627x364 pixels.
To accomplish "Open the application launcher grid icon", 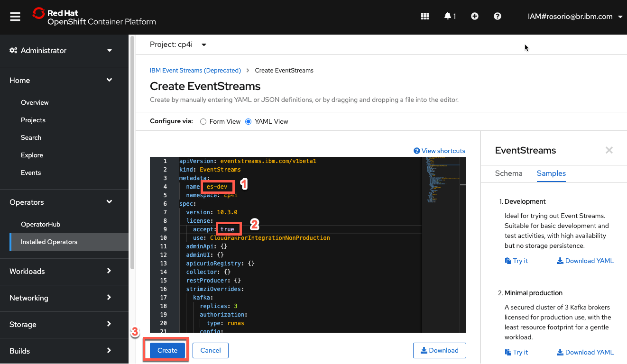I will (x=425, y=16).
